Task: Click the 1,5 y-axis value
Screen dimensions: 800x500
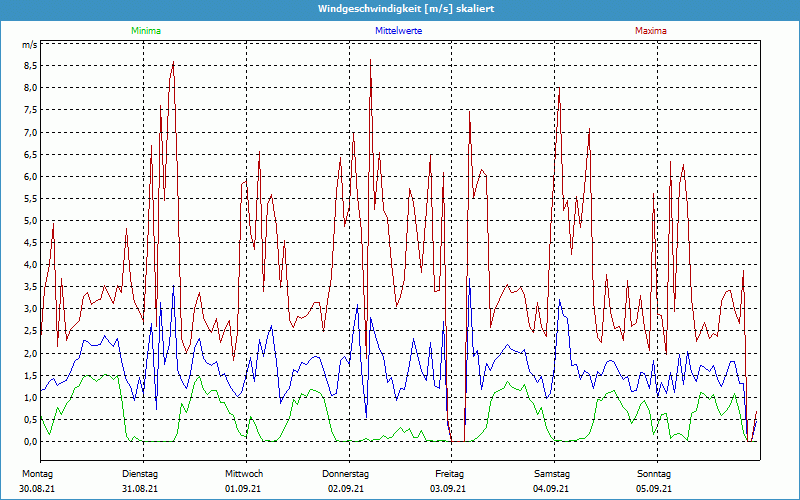Action: 31,376
